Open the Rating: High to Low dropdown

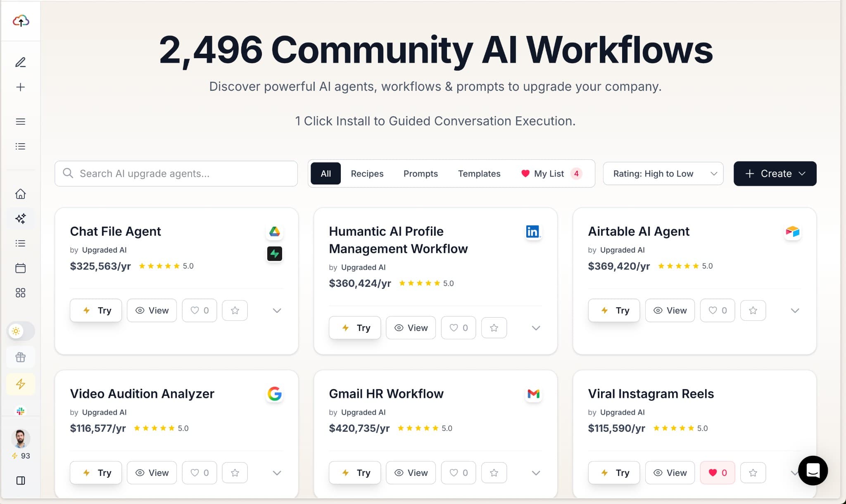(x=663, y=174)
